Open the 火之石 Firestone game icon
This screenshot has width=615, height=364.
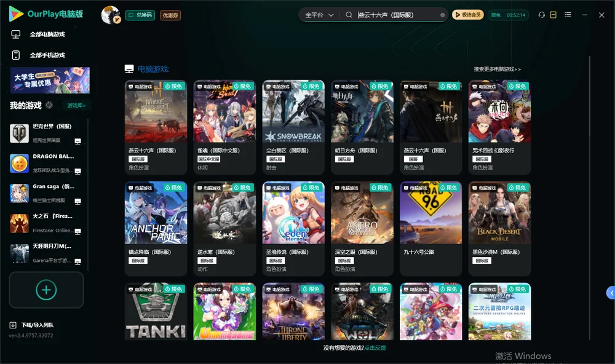pos(19,223)
